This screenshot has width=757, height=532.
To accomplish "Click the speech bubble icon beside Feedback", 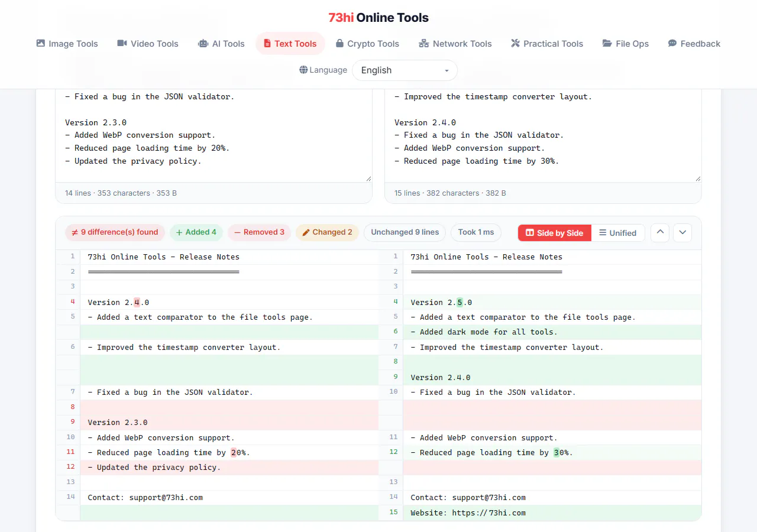I will pos(672,43).
